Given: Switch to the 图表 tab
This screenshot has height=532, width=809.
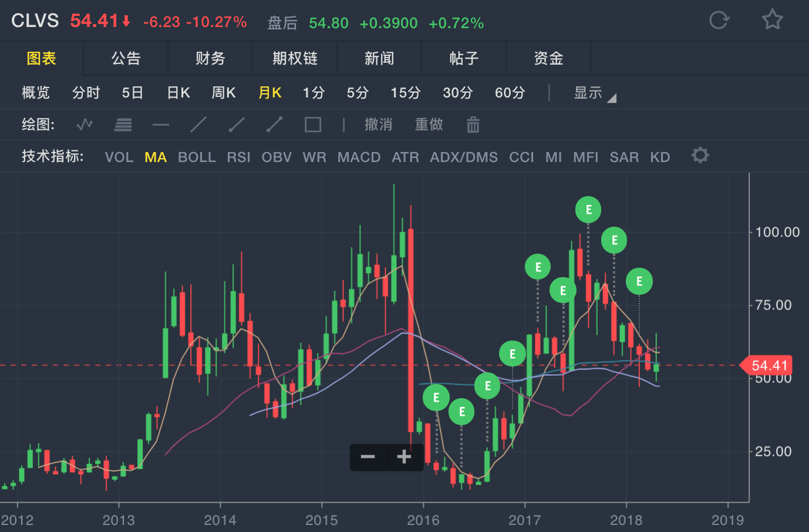Looking at the screenshot, I should [41, 58].
